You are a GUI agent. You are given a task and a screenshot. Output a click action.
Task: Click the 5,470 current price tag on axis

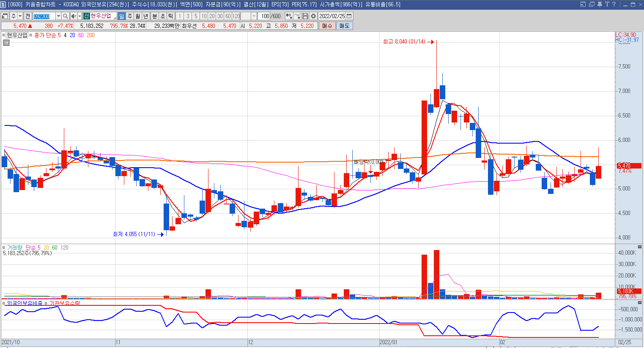(629, 166)
